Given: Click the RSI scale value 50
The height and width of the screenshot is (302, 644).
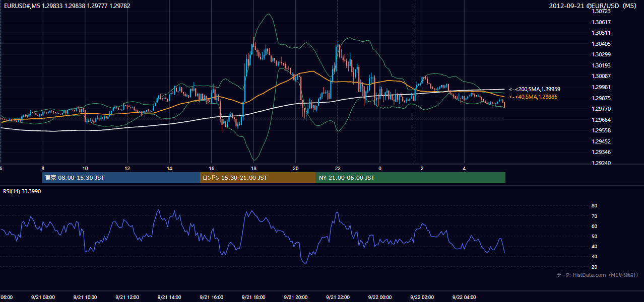Looking at the screenshot, I should click(594, 237).
